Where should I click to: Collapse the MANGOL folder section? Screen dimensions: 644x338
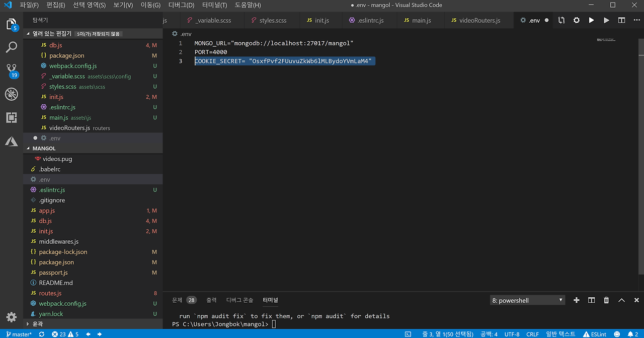click(93, 149)
